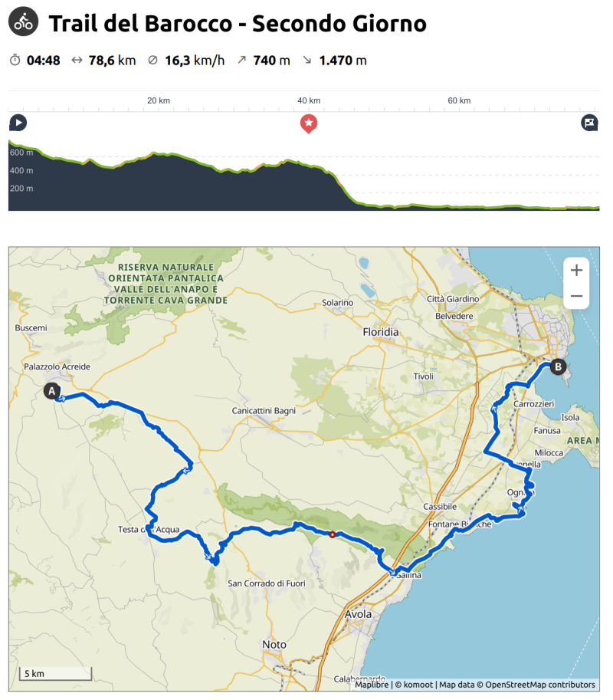Viewport: 613px width, 700px height.
Task: Click the start play marker on elevation profile
Action: [18, 123]
